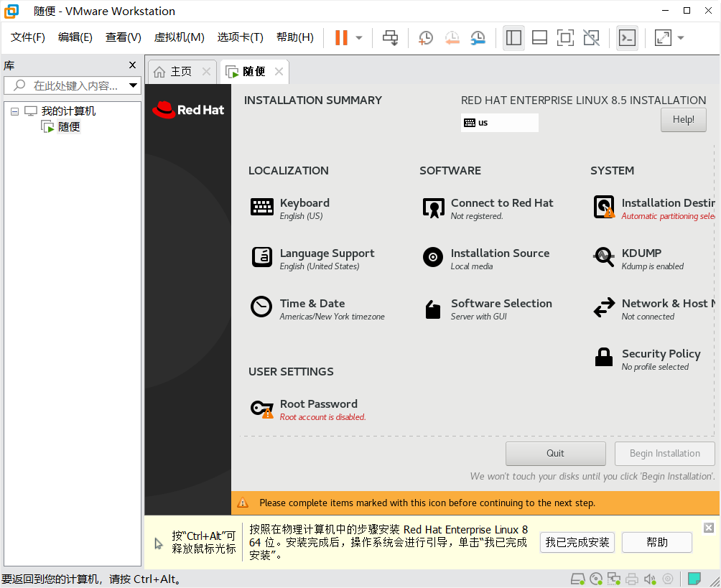Viewport: 721px width, 588px height.
Task: Click the stretch guest display icon
Action: click(x=663, y=38)
